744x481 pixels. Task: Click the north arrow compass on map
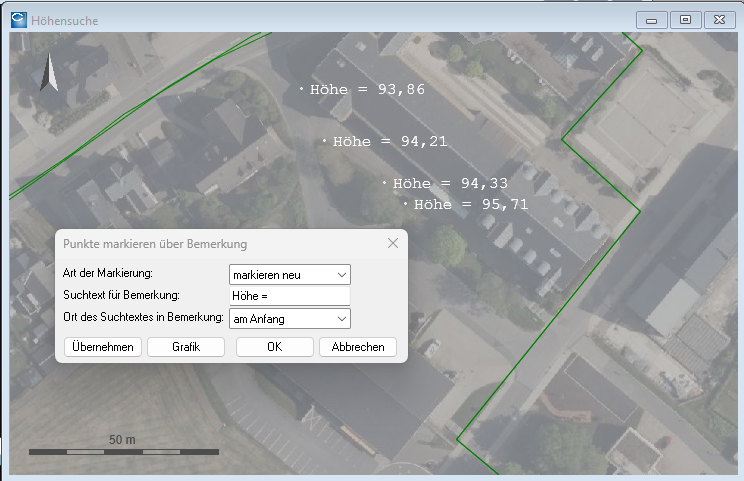[48, 76]
